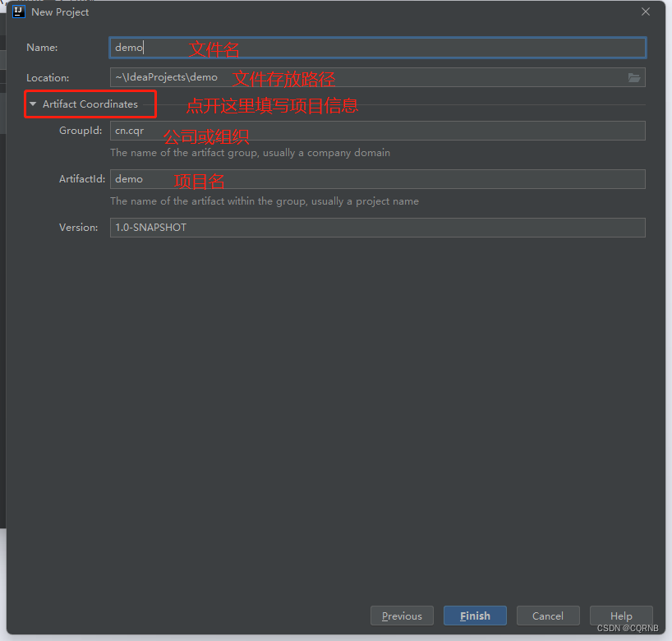This screenshot has width=672, height=641.
Task: Collapse the Artifact Coordinates section
Action: tap(33, 104)
